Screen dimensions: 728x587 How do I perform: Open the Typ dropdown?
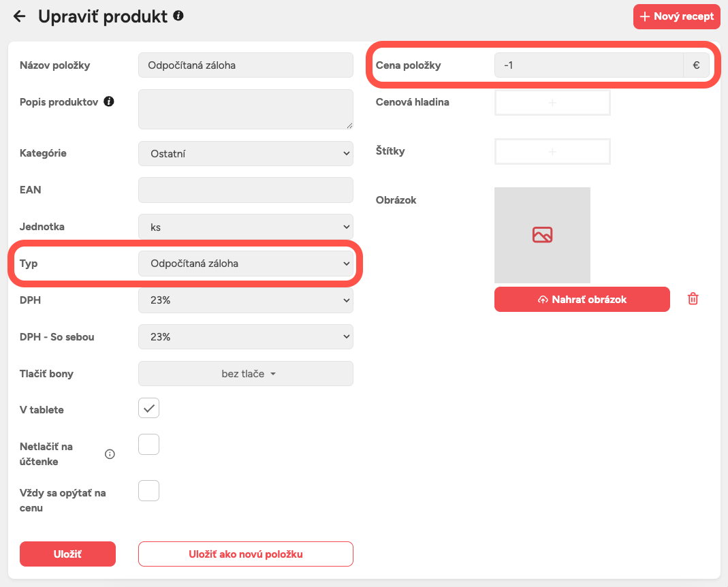[245, 264]
